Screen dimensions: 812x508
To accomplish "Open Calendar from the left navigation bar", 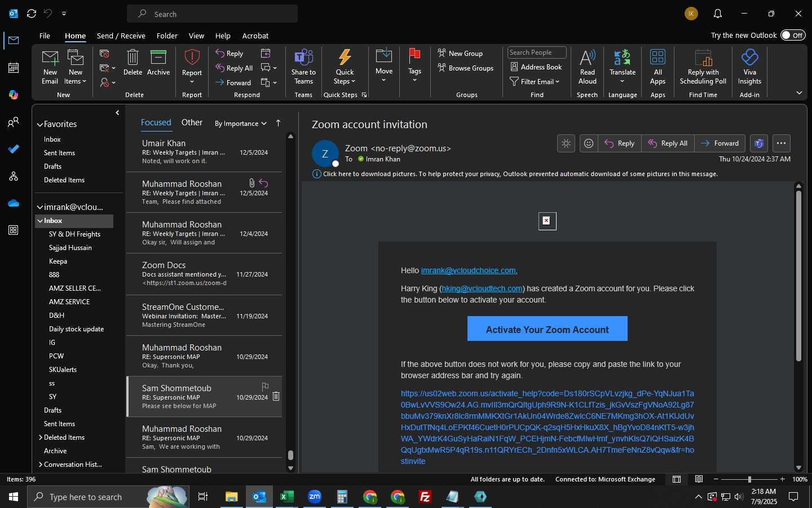I will (x=14, y=68).
